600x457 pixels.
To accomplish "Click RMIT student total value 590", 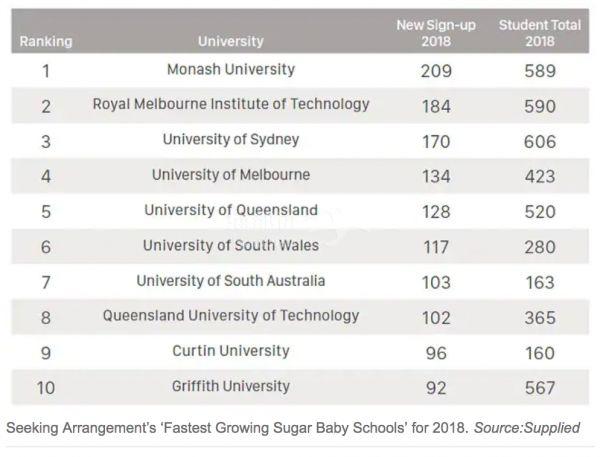I will click(540, 106).
